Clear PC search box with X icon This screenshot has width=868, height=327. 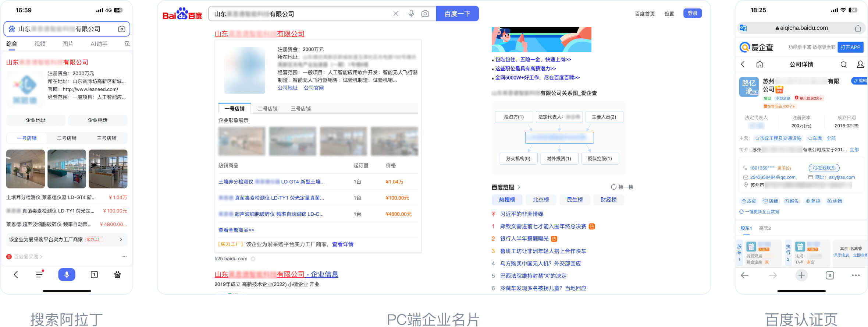396,14
